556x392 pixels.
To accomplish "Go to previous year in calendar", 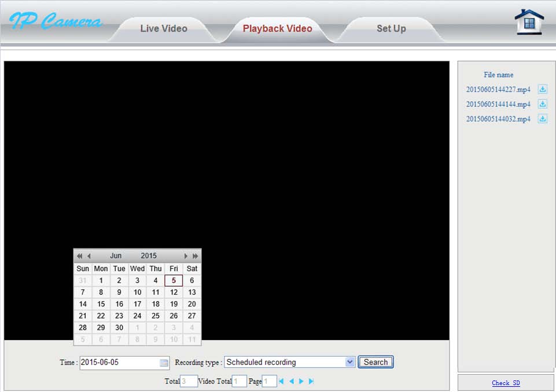I will (x=79, y=256).
